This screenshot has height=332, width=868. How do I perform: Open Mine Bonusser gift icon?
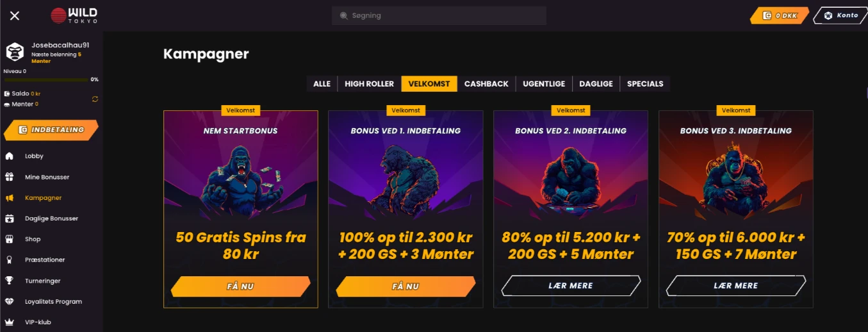pos(10,177)
